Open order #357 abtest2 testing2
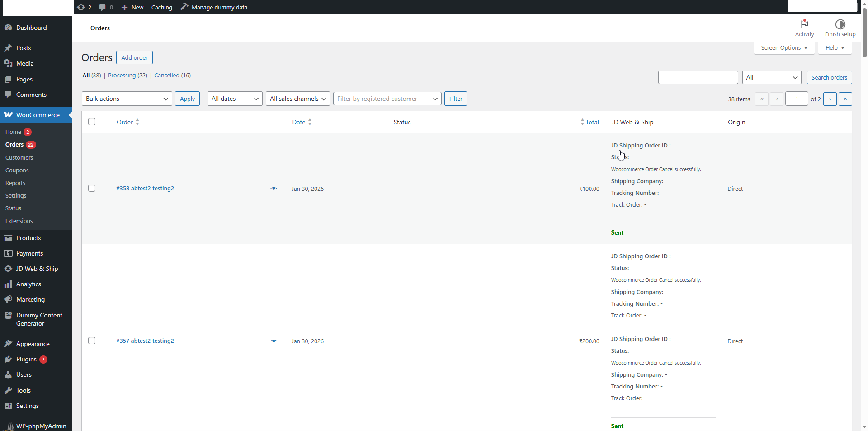Image resolution: width=868 pixels, height=431 pixels. click(145, 341)
